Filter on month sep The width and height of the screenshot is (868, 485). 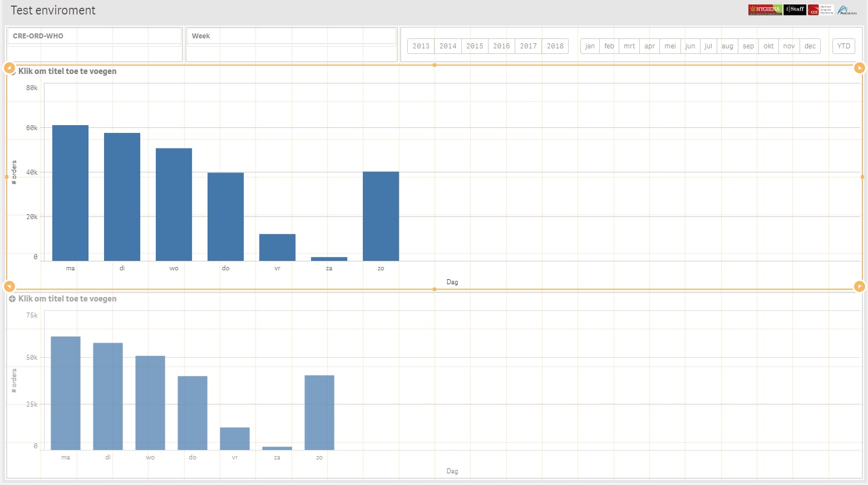pos(748,46)
